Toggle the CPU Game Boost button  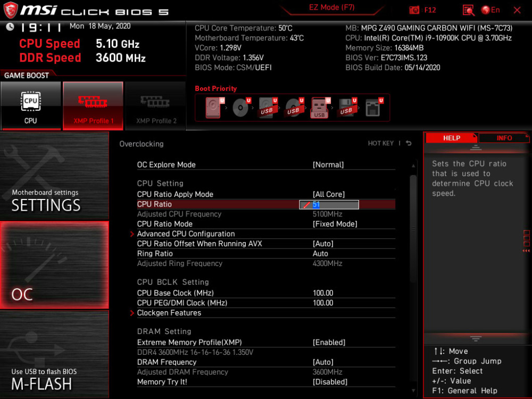coord(31,105)
